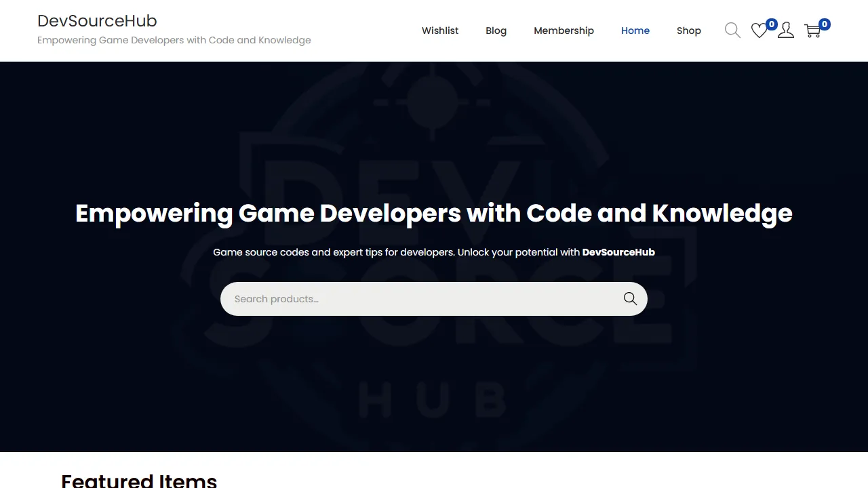Click the Featured Items heading
The width and height of the screenshot is (868, 488).
pyautogui.click(x=139, y=480)
